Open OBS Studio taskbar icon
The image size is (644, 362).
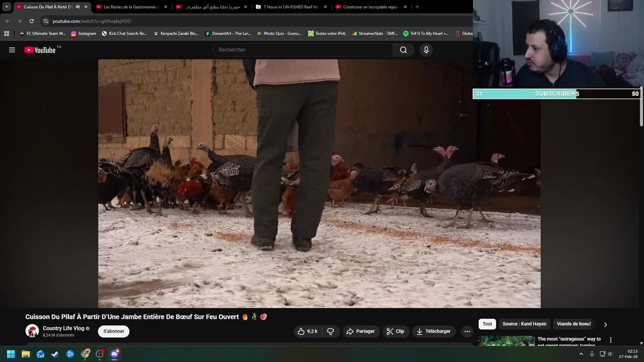pyautogui.click(x=100, y=354)
